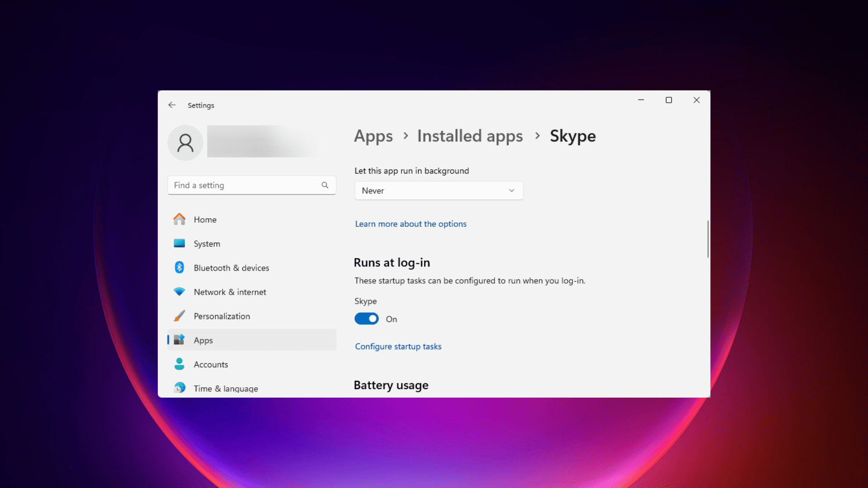The width and height of the screenshot is (868, 488).
Task: Click the Home icon in sidebar
Action: tap(179, 219)
